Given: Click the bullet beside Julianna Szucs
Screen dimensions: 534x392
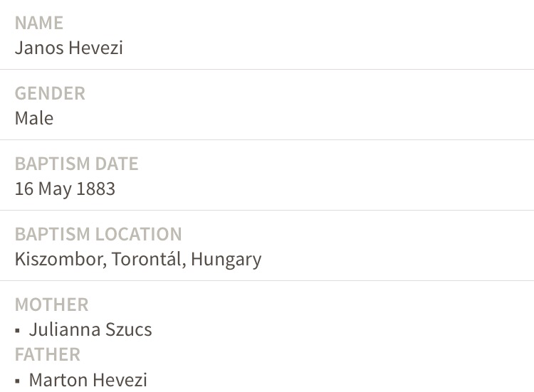Looking at the screenshot, I should pyautogui.click(x=18, y=332).
